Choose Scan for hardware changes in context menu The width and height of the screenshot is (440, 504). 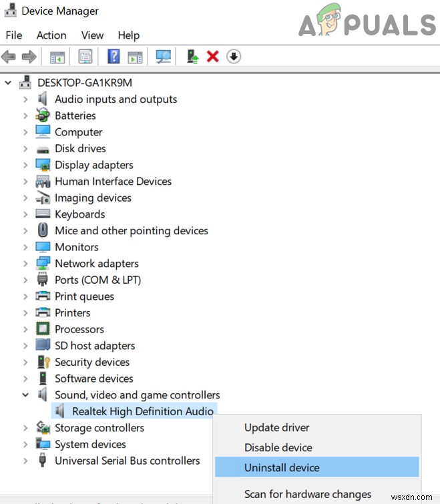click(x=308, y=494)
